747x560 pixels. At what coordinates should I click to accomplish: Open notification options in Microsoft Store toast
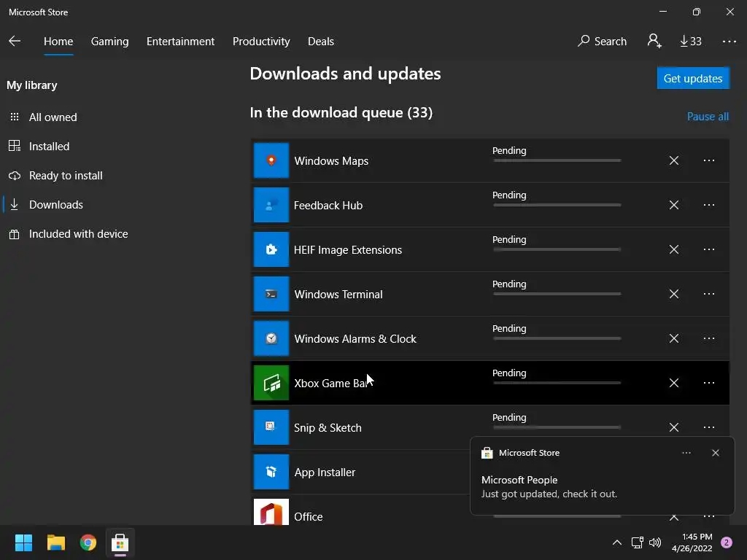coord(686,453)
